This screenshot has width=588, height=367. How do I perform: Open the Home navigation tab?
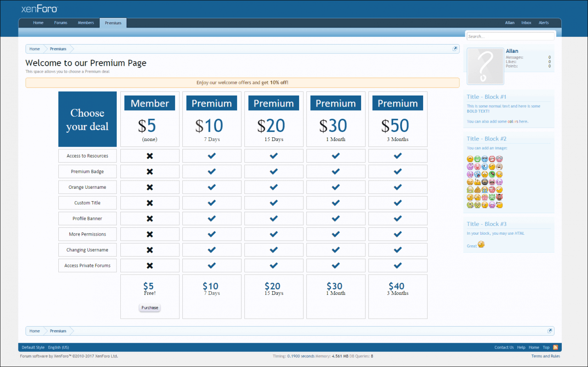[38, 23]
